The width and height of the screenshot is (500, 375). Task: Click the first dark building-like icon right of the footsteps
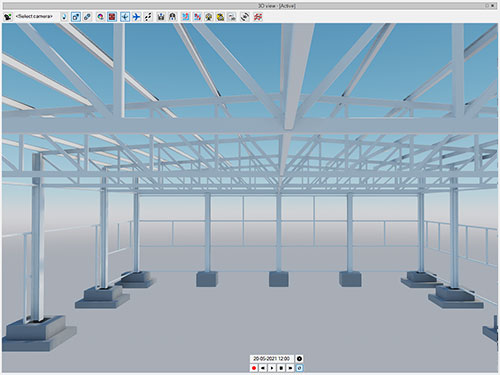(161, 16)
